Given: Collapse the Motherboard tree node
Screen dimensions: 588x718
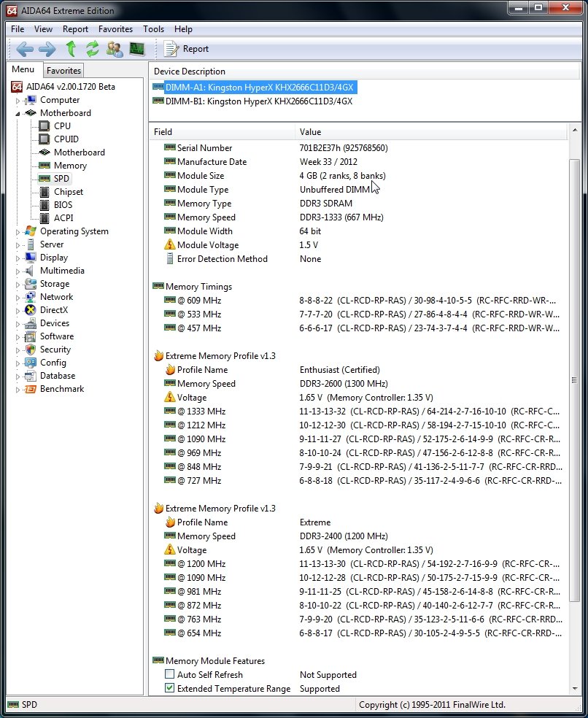Looking at the screenshot, I should pyautogui.click(x=18, y=113).
